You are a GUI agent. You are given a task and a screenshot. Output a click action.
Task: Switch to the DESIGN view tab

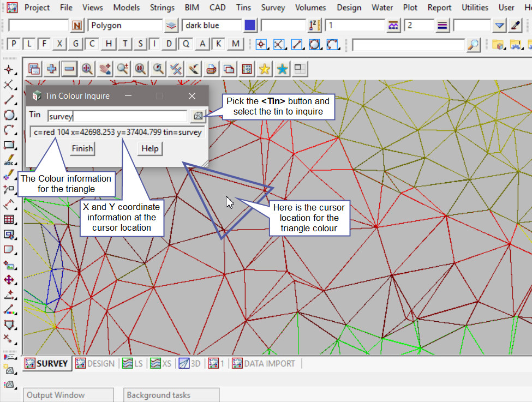pyautogui.click(x=95, y=364)
